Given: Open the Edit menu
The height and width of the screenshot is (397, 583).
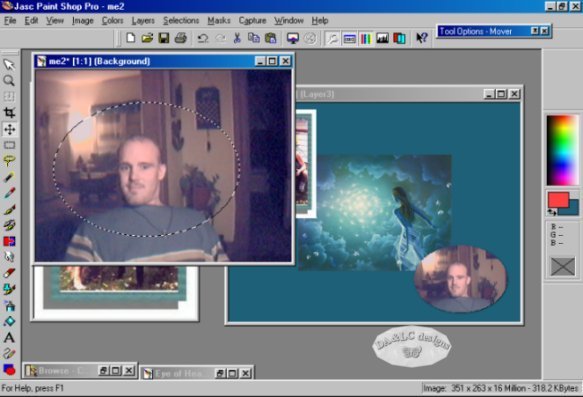Looking at the screenshot, I should [x=32, y=20].
